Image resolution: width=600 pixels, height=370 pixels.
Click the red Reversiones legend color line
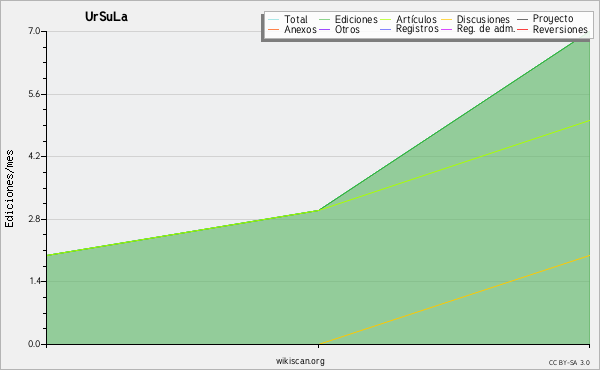pos(522,29)
